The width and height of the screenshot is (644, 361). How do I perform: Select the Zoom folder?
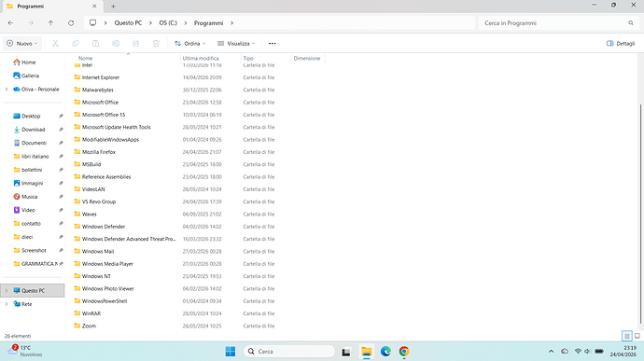86,326
